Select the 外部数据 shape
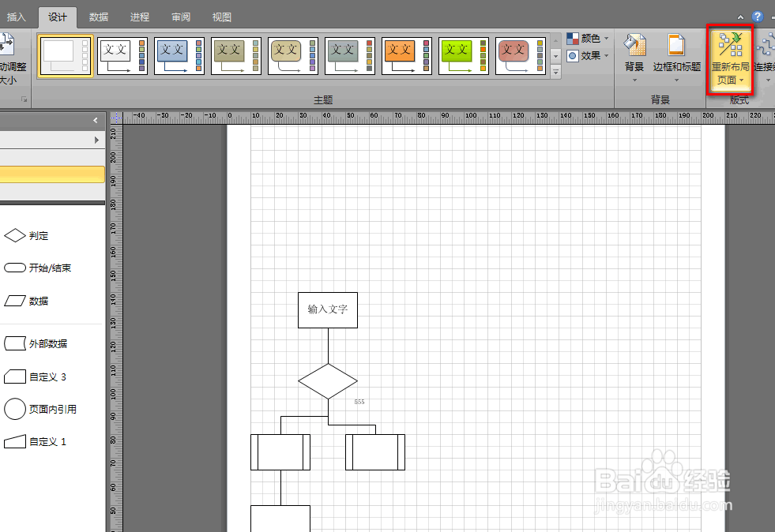The width and height of the screenshot is (775, 532). pyautogui.click(x=36, y=343)
